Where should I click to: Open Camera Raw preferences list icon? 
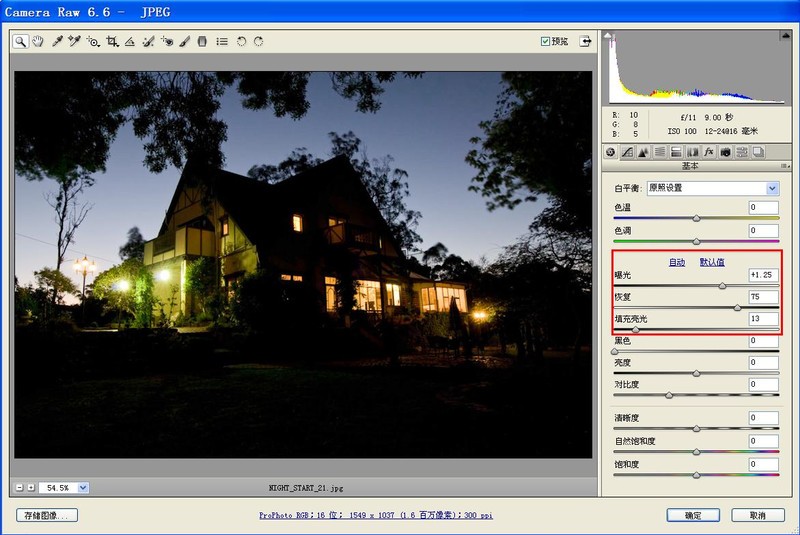[x=222, y=41]
